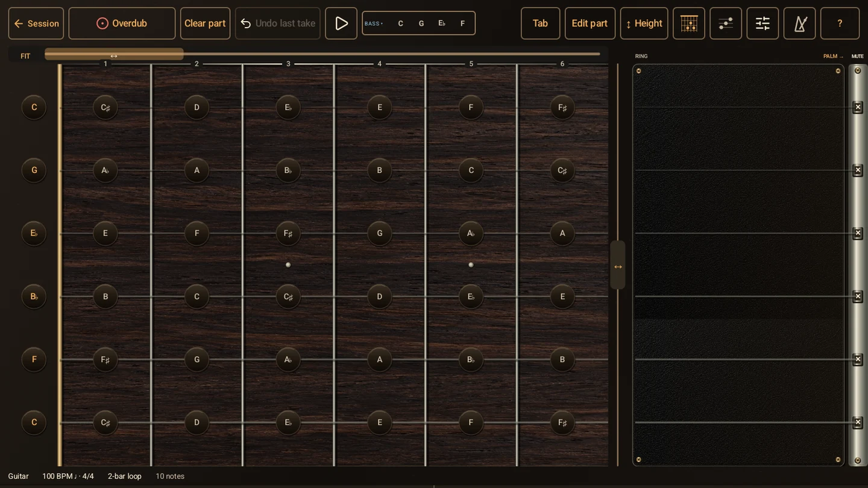Screen dimensions: 868x488
Task: Open help with the question mark
Action: pyautogui.click(x=840, y=23)
